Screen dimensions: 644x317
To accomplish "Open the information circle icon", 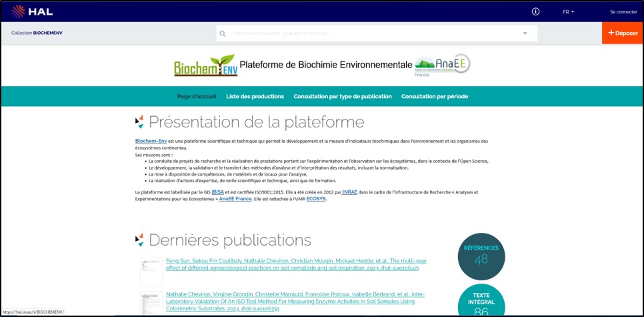I will [535, 12].
